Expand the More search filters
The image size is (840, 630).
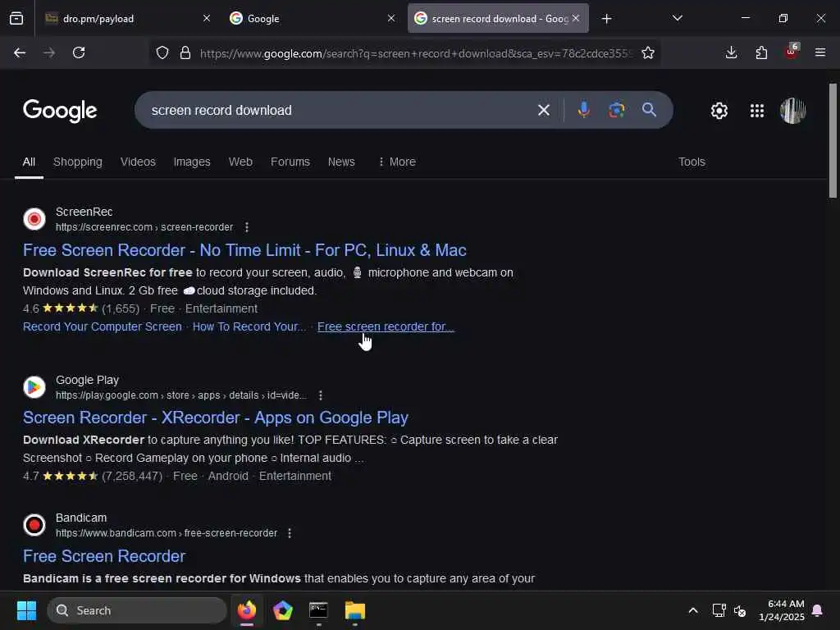click(397, 162)
